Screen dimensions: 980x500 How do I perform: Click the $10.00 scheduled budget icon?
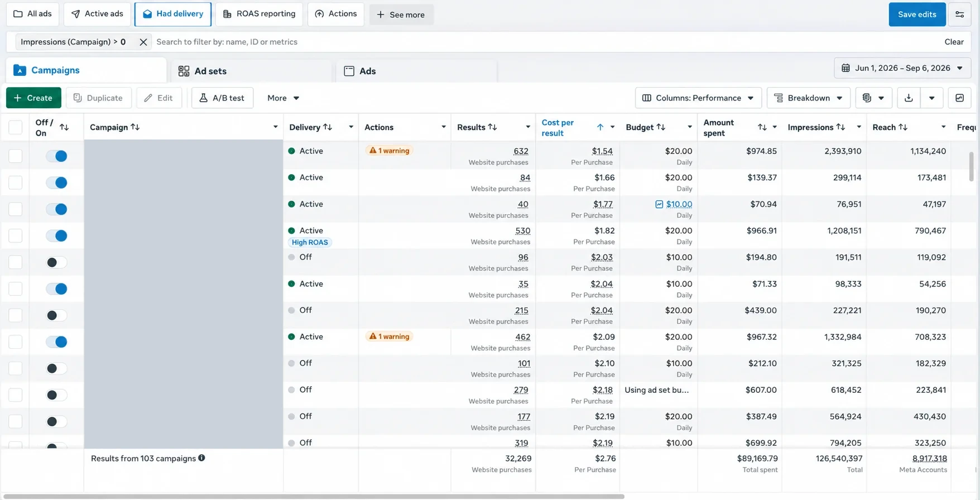tap(659, 204)
